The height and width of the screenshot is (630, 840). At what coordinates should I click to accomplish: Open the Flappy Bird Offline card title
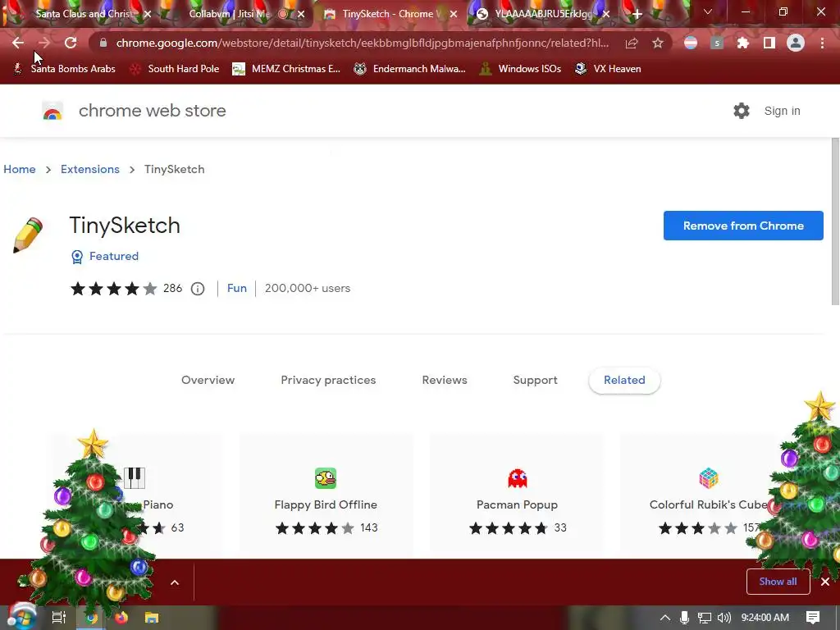(x=326, y=504)
